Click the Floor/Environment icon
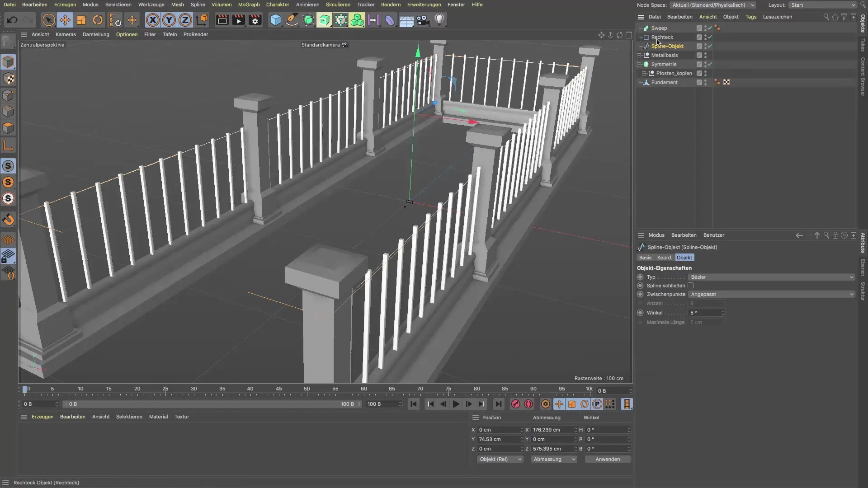 [406, 20]
